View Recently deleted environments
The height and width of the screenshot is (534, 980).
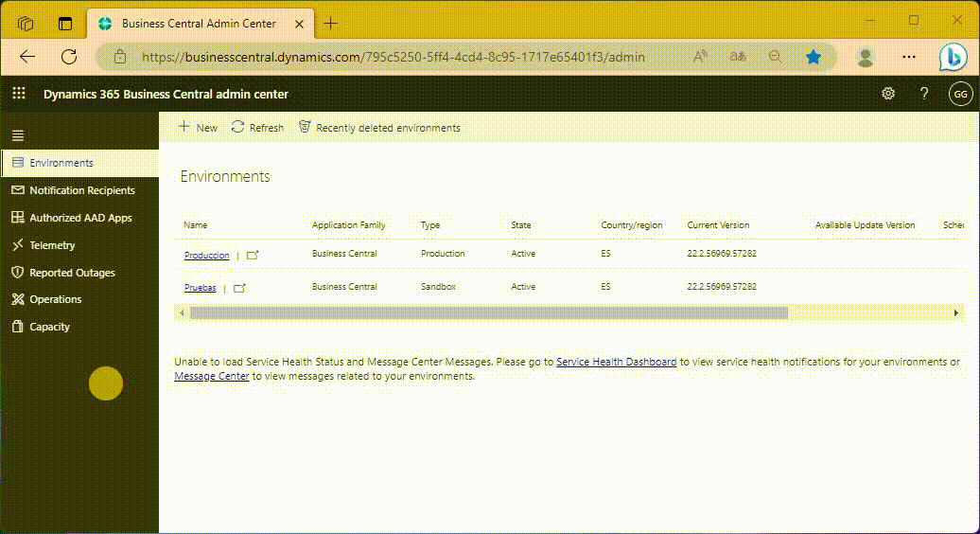coord(379,128)
